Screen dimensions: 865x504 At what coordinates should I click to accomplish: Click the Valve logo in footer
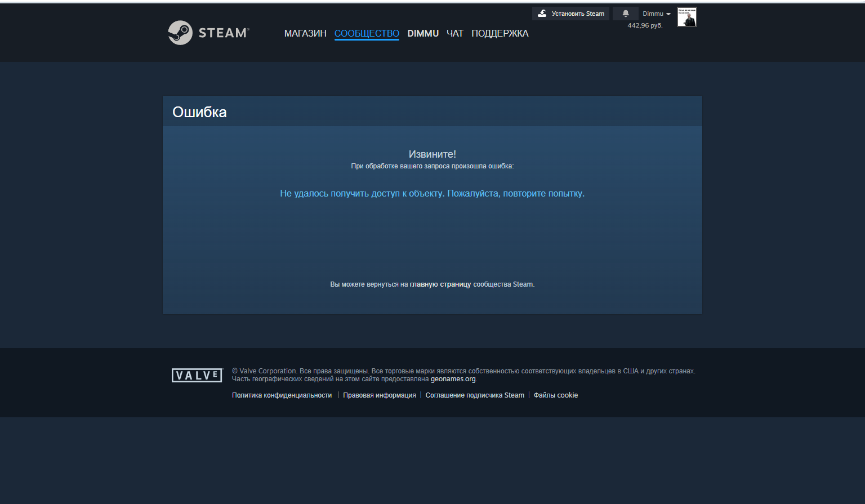[x=197, y=375]
